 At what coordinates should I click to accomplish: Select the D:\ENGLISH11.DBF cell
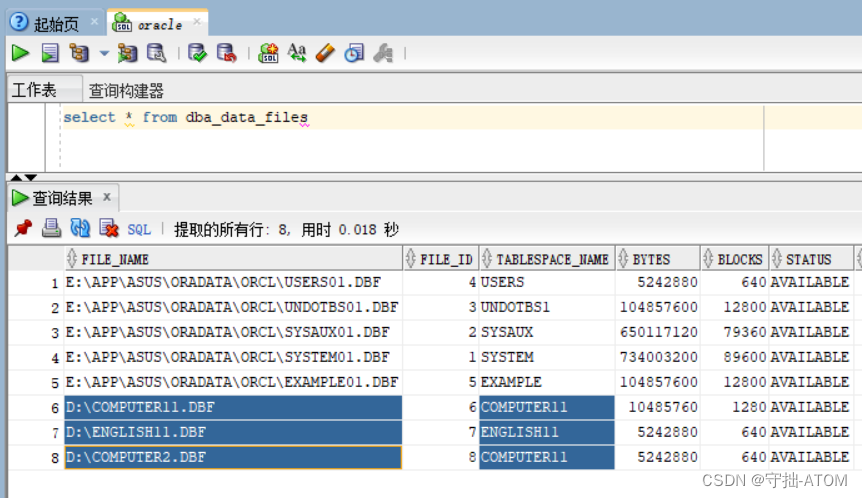tap(233, 432)
